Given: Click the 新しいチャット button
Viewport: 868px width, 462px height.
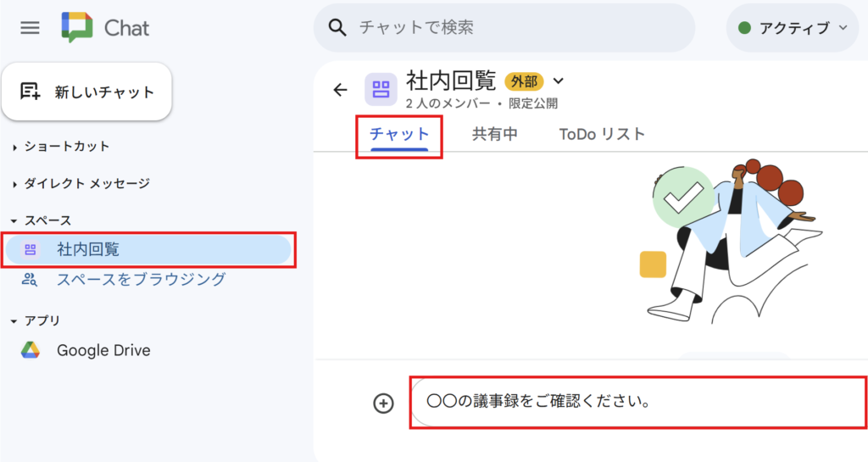Looking at the screenshot, I should 87,92.
